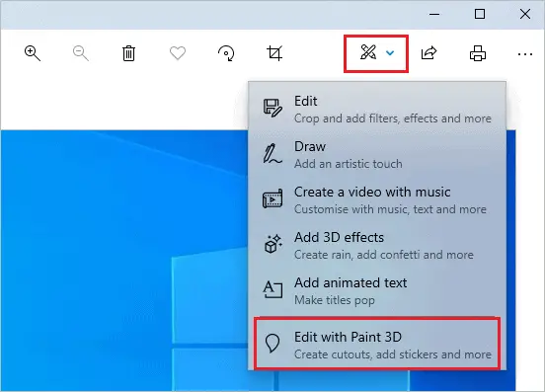Click the animated text 'A' icon
Image resolution: width=545 pixels, height=392 pixels.
272,289
